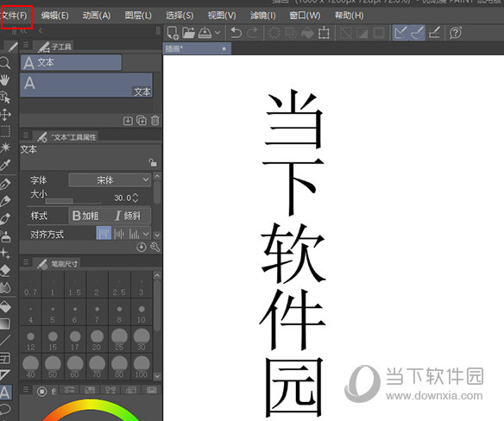Select the Decoration sparkle tool
504x421 pixels.
click(x=5, y=254)
